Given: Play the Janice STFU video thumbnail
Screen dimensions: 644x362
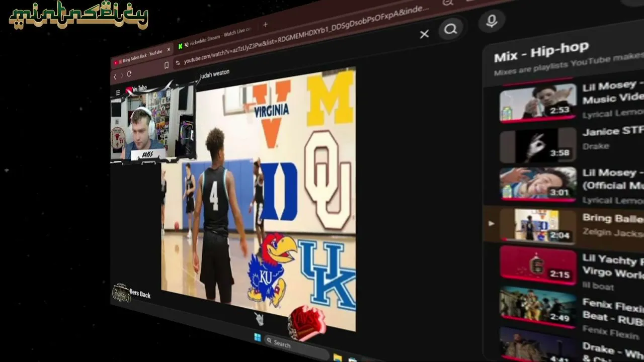Looking at the screenshot, I should (x=538, y=145).
